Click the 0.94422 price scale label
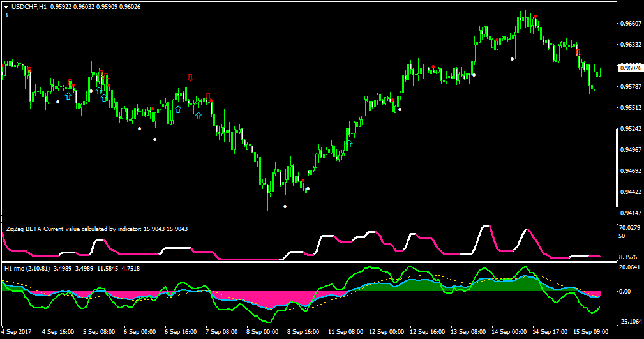This screenshot has width=644, height=339. point(631,192)
